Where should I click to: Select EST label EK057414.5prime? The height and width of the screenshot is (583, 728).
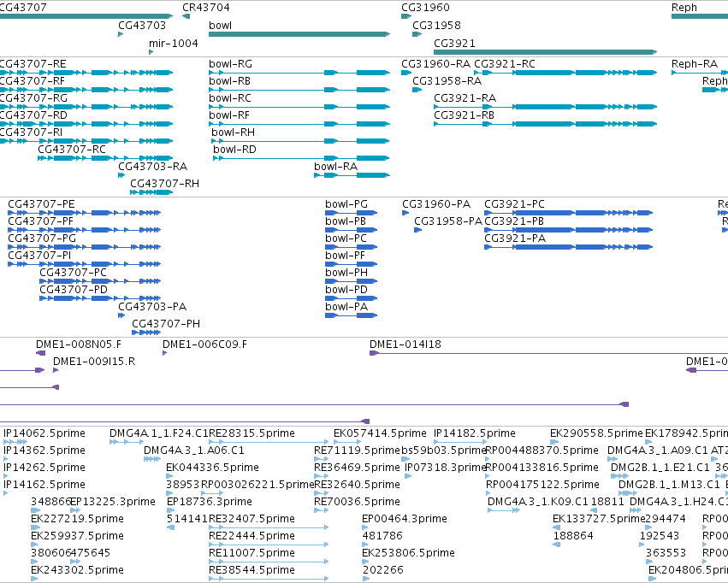pyautogui.click(x=380, y=433)
